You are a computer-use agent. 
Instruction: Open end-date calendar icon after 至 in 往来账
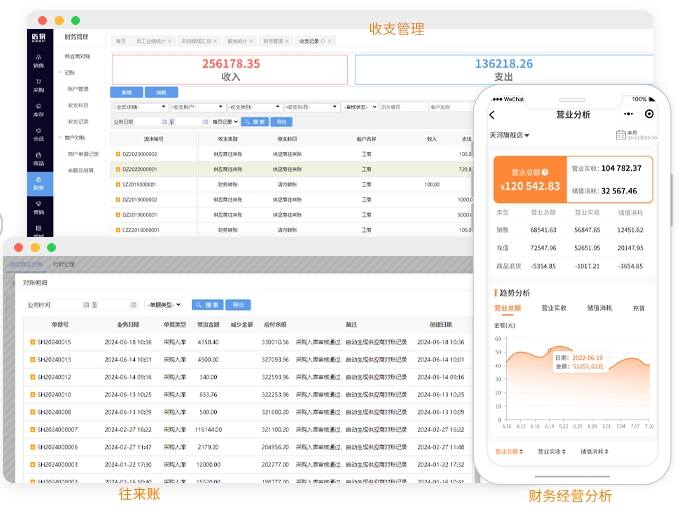coord(133,305)
